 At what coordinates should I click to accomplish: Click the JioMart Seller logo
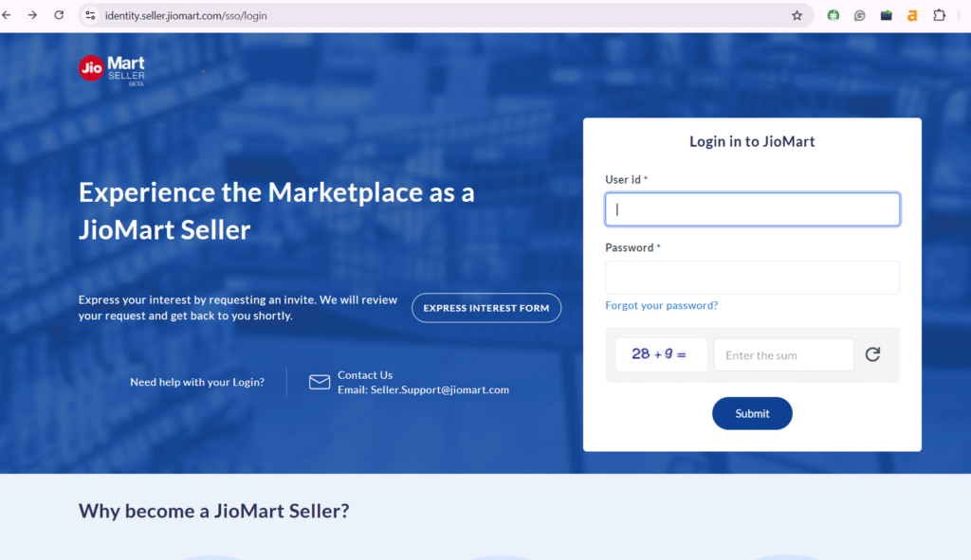pyautogui.click(x=112, y=69)
